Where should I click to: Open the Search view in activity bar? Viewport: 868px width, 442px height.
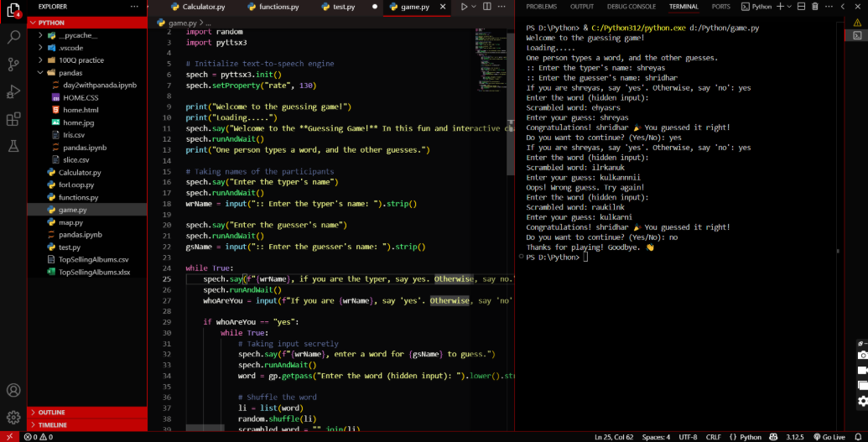click(x=13, y=37)
